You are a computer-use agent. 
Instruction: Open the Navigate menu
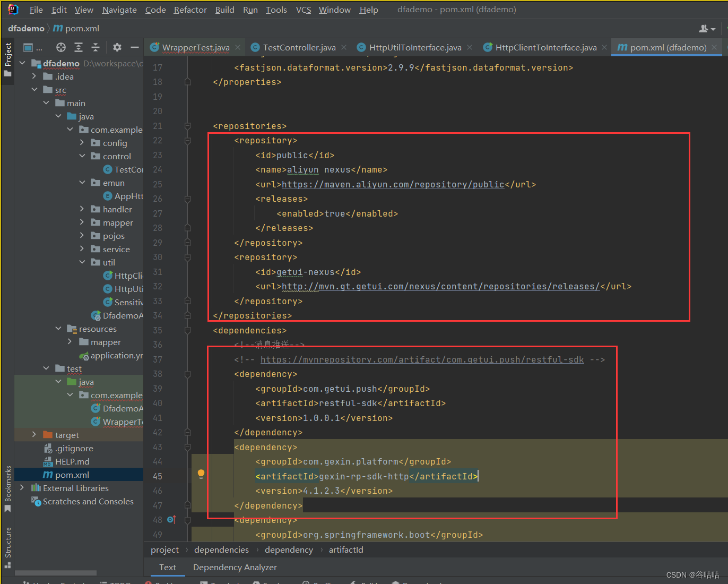[x=119, y=10]
